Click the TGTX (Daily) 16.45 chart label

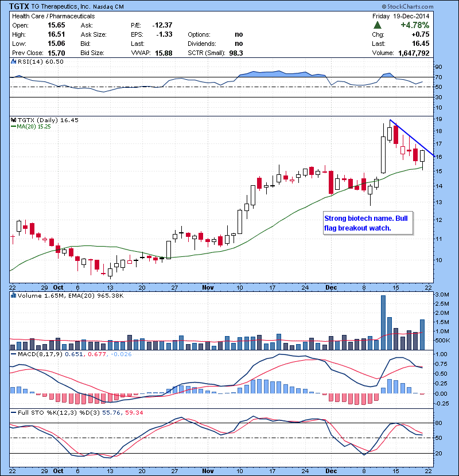[x=48, y=120]
